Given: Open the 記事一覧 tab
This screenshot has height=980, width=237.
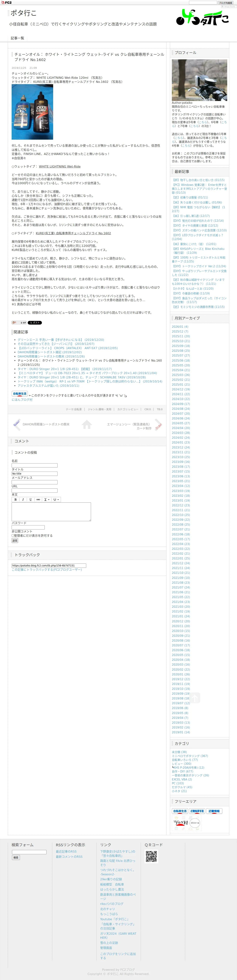Looking at the screenshot, I should 18,38.
